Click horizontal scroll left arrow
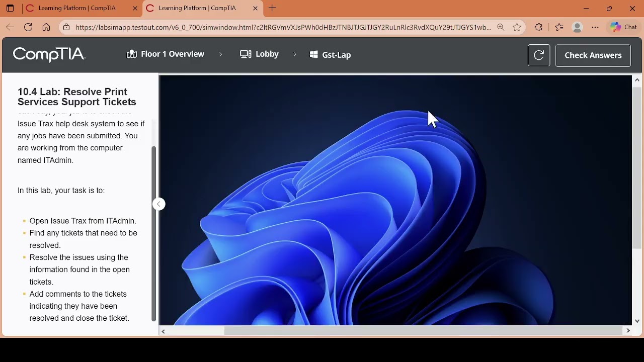644x362 pixels. coord(164,331)
